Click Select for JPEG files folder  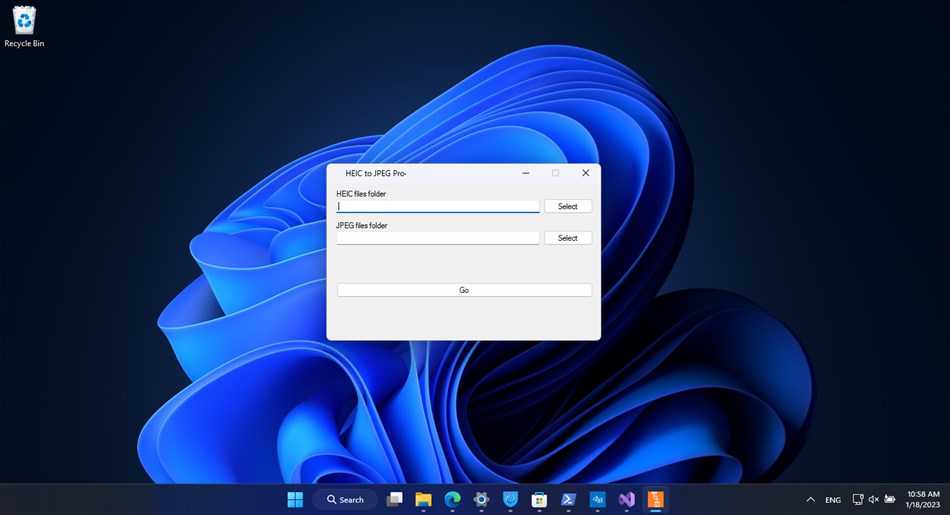[x=568, y=238]
